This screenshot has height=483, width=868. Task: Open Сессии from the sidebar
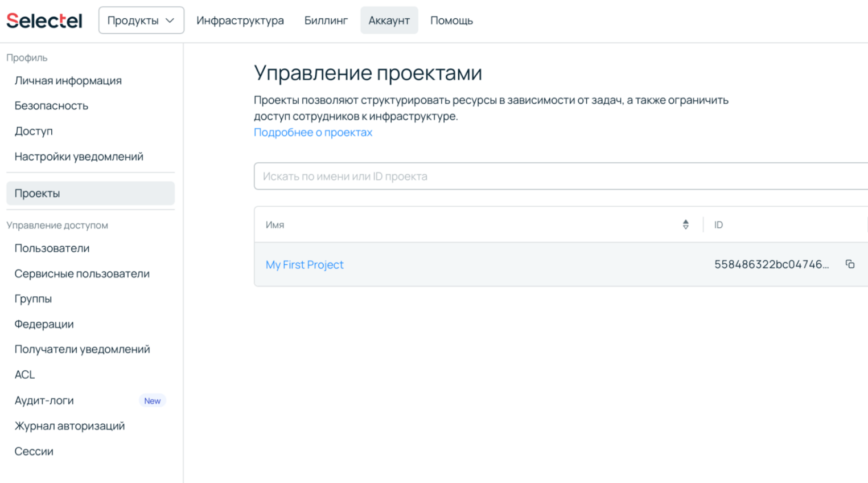click(34, 451)
